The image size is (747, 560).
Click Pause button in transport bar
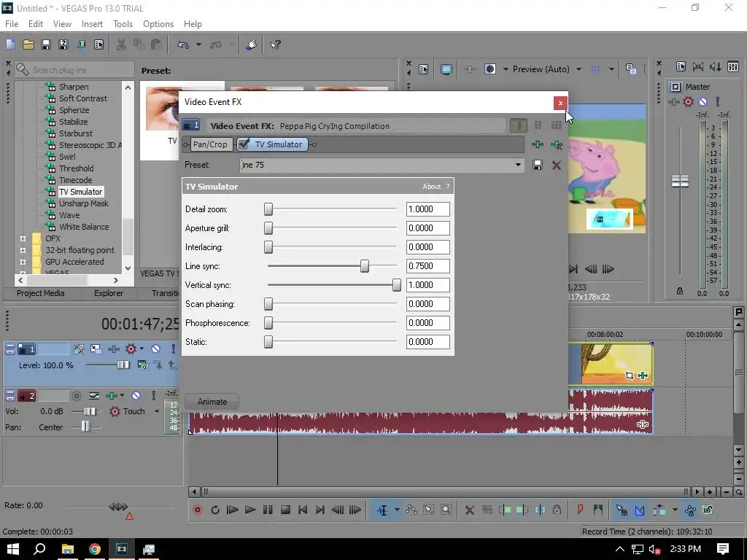(x=268, y=510)
